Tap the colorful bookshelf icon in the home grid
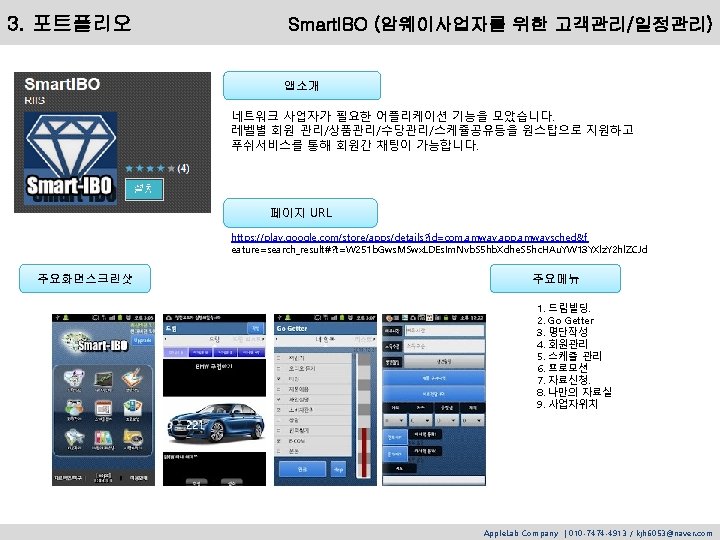Screen dimensions: 720x540 tap(103, 439)
